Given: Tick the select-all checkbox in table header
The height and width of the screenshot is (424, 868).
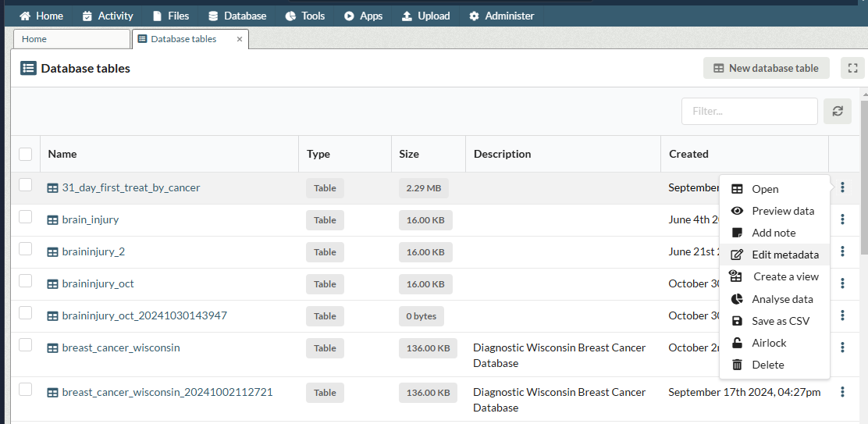Looking at the screenshot, I should (26, 154).
